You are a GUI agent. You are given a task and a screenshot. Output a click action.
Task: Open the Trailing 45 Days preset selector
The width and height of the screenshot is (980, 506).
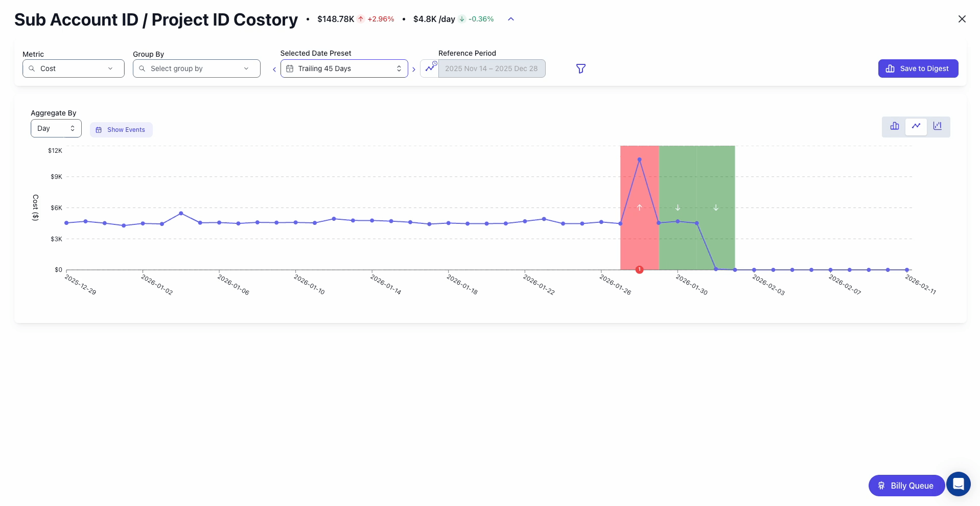click(x=344, y=68)
